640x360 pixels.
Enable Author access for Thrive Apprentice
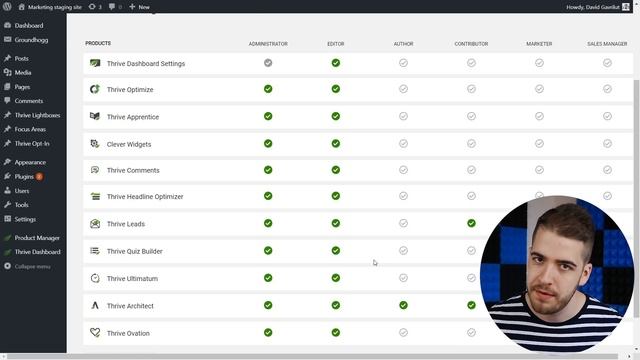(x=403, y=116)
